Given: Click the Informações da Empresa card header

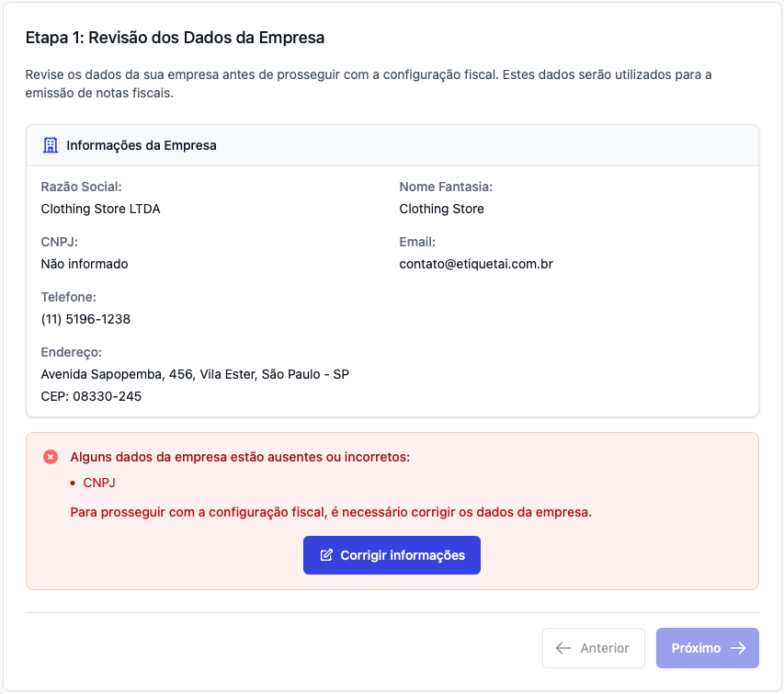Looking at the screenshot, I should 142,145.
